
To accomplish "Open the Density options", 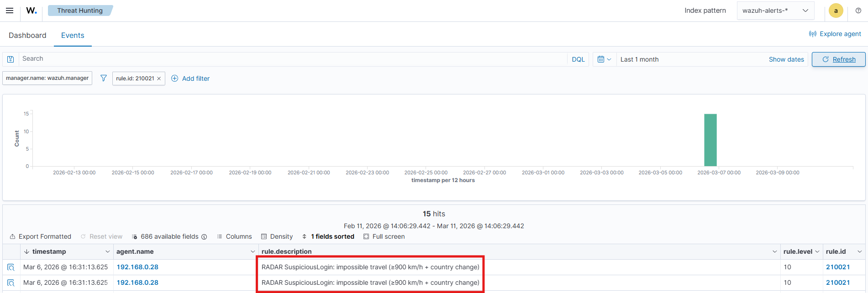I will [x=277, y=236].
